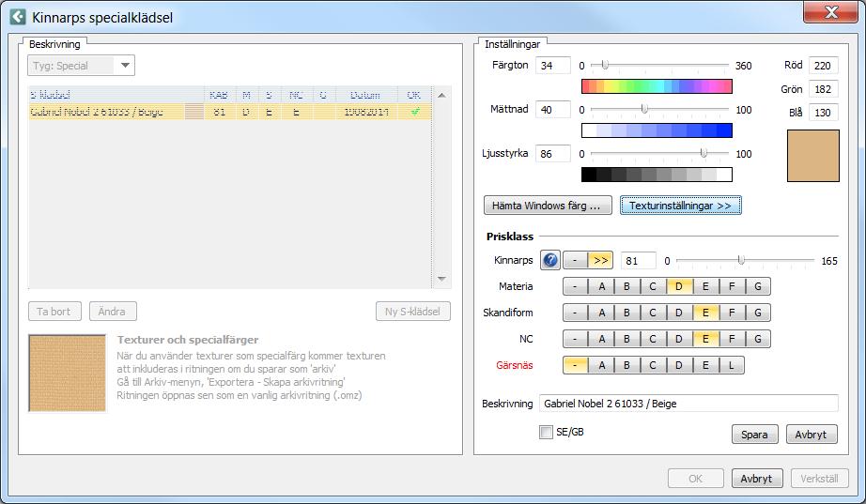The image size is (866, 504).
Task: Select NC price class E
Action: tap(705, 339)
